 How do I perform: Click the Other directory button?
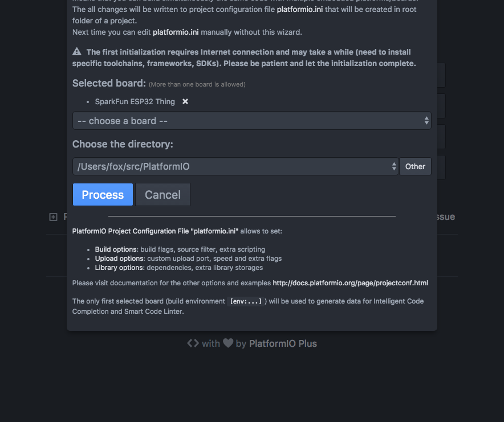pos(415,166)
